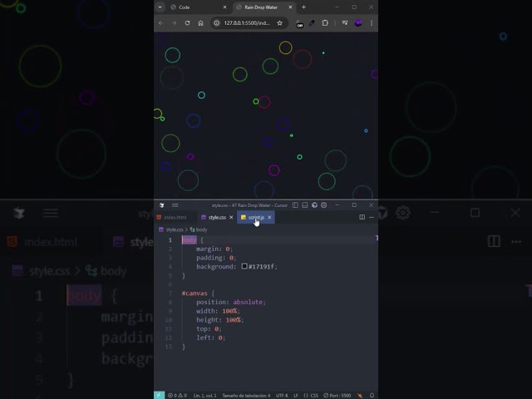Image resolution: width=532 pixels, height=399 pixels.
Task: Go forward in the browser
Action: pos(174,23)
